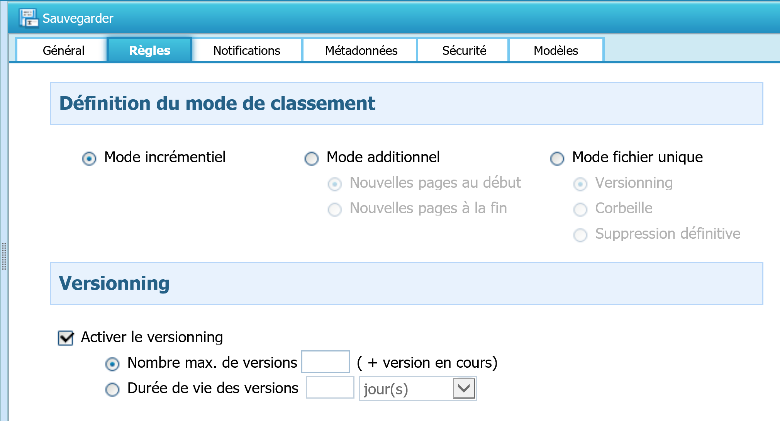Image resolution: width=780 pixels, height=421 pixels.
Task: Expand the jour(s) unit dropdown
Action: (464, 388)
